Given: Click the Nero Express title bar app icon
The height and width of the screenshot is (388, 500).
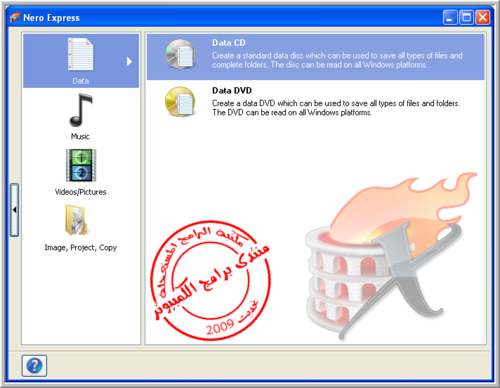Looking at the screenshot, I should coord(15,17).
